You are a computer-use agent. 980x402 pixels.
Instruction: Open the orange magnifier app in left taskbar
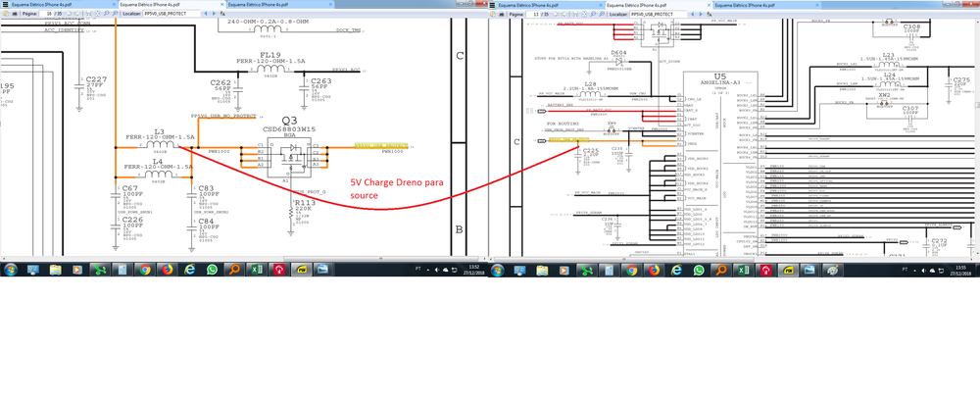235,269
